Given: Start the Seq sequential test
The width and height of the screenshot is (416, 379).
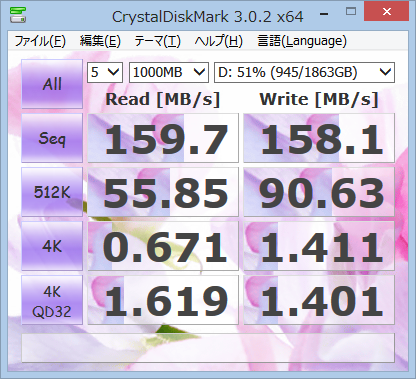Looking at the screenshot, I should pos(52,138).
